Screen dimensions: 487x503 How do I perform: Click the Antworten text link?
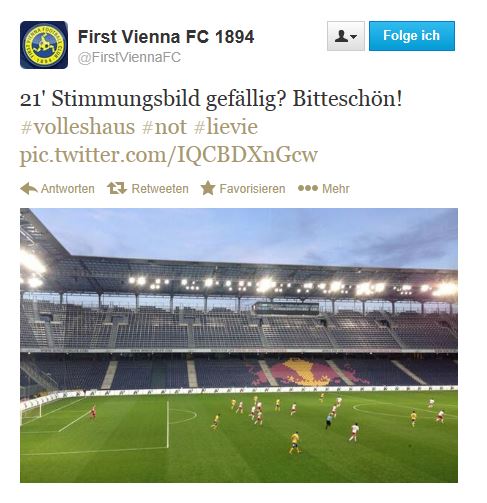[67, 189]
